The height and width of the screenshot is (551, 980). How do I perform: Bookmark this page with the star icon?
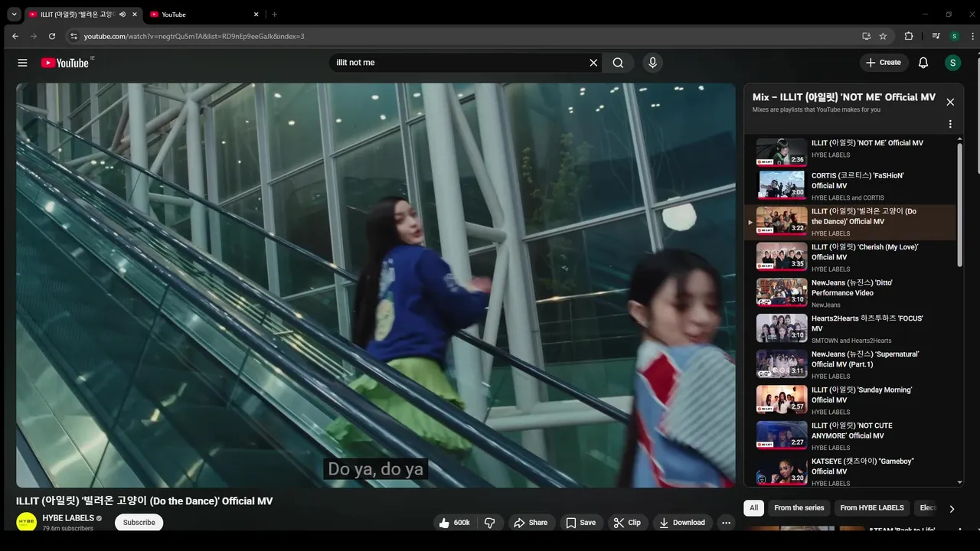[883, 36]
